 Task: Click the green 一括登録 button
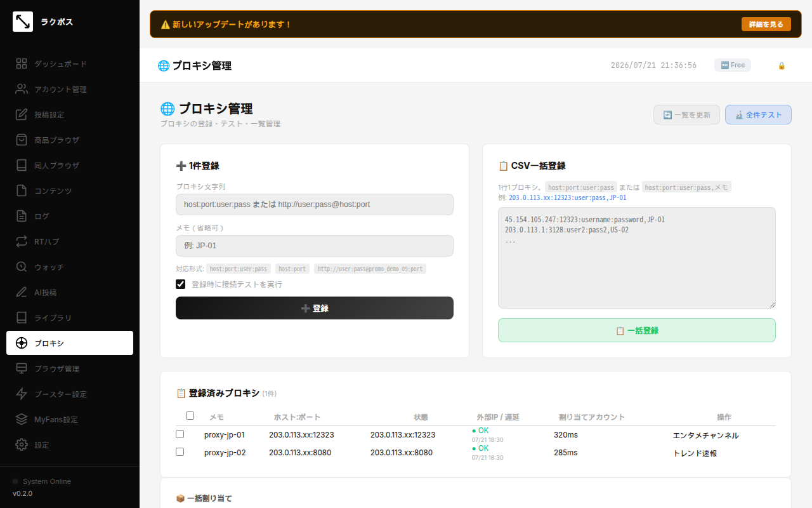point(637,330)
